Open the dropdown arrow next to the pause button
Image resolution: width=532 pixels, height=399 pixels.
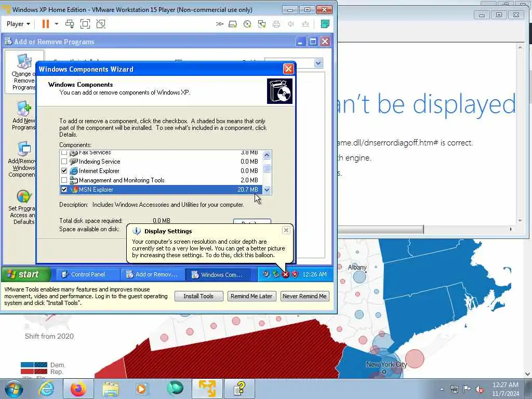click(56, 24)
